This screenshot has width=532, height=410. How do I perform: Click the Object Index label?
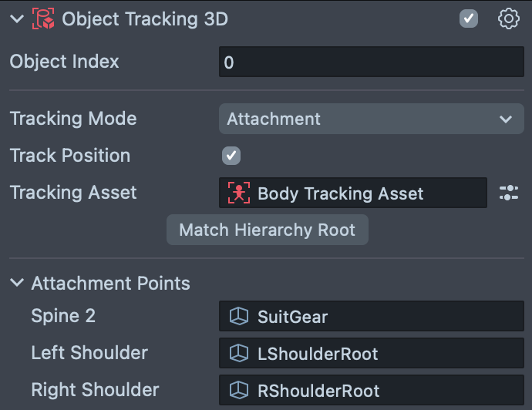65,62
